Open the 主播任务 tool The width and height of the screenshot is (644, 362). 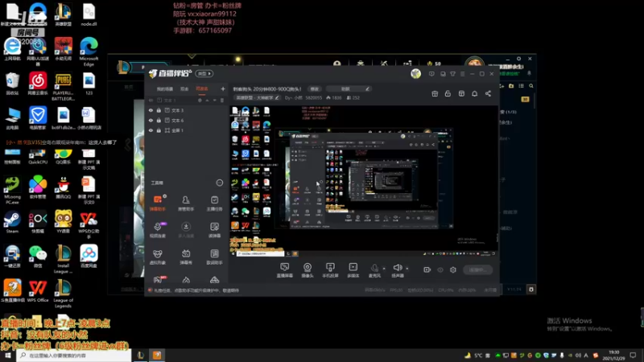tap(214, 203)
